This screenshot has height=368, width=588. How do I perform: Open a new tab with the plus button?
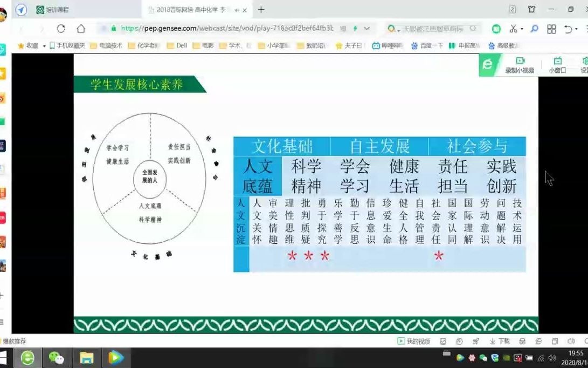click(x=262, y=9)
